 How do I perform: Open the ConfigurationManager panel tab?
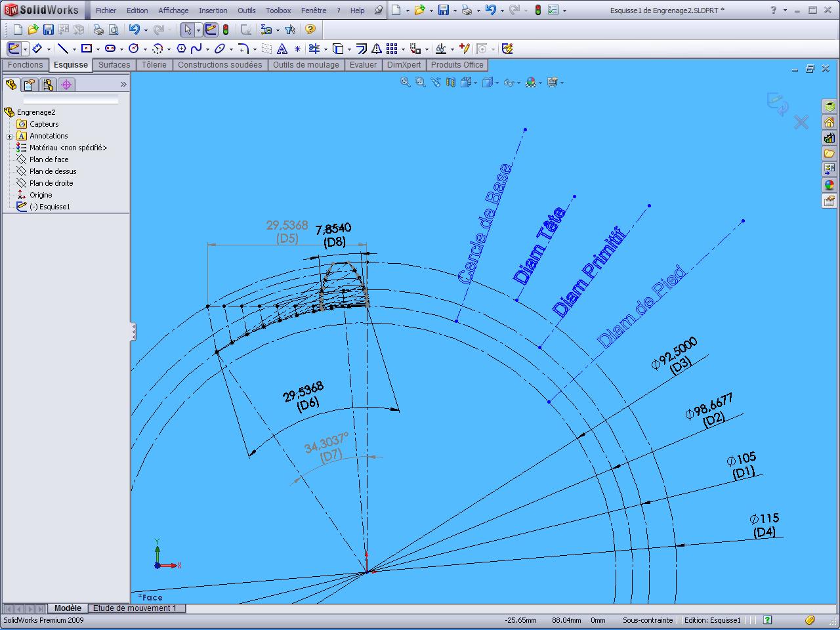pyautogui.click(x=47, y=85)
